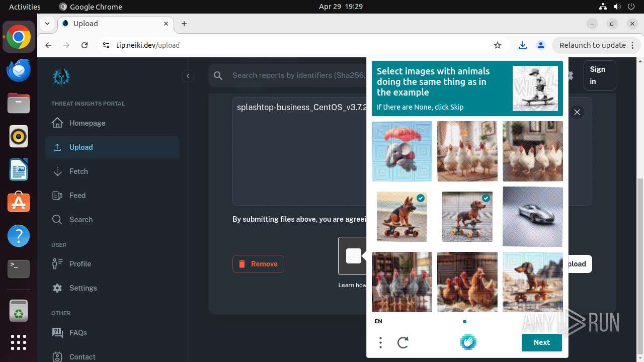This screenshot has width=644, height=362.
Task: Open LibreOffice Writer from dock
Action: pyautogui.click(x=19, y=169)
